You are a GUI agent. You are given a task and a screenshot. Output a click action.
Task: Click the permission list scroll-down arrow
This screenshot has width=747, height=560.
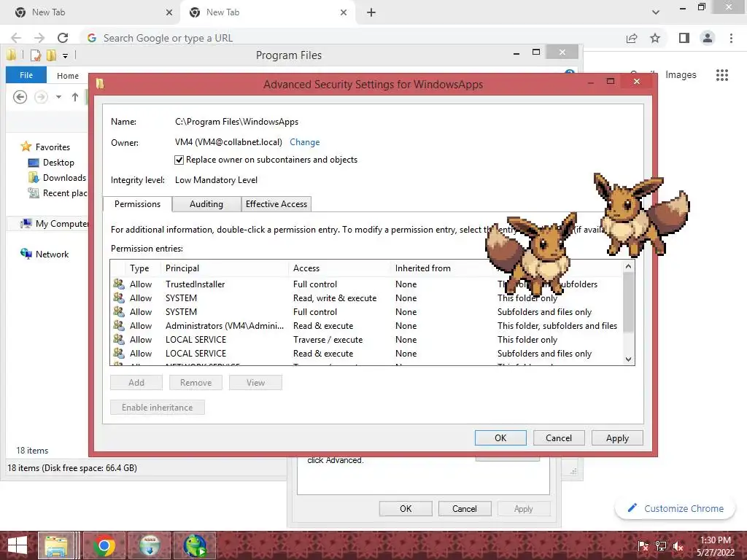(628, 359)
